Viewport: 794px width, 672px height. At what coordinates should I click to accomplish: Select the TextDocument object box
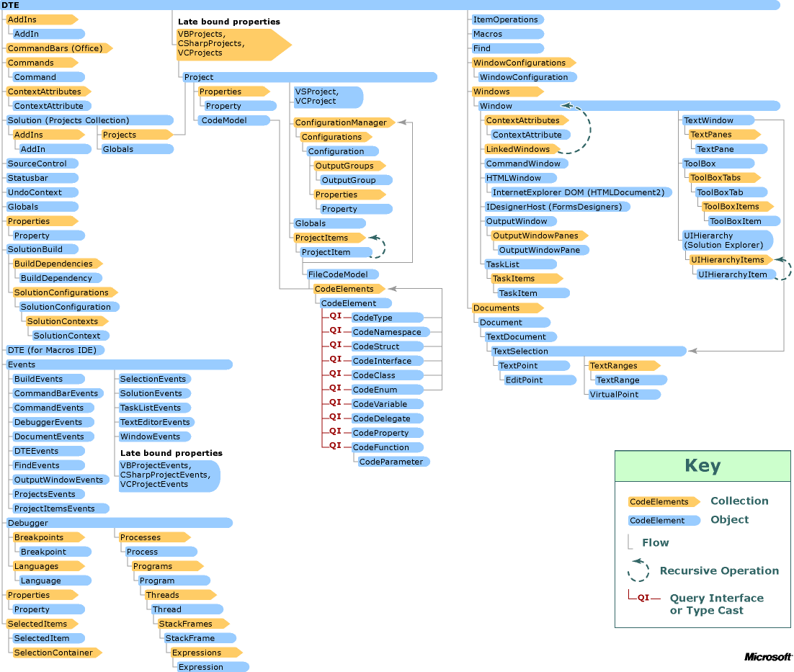point(517,336)
